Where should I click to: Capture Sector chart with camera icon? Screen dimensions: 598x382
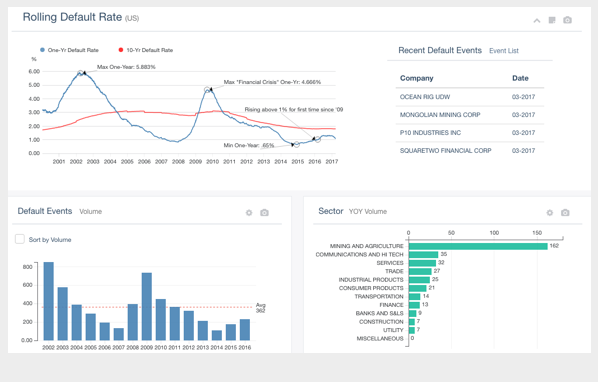coord(565,213)
